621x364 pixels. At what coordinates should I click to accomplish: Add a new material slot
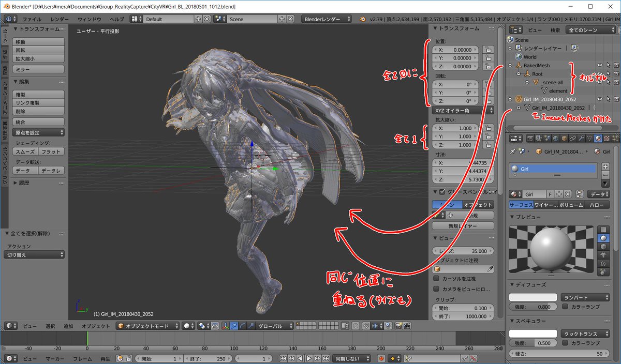605,167
